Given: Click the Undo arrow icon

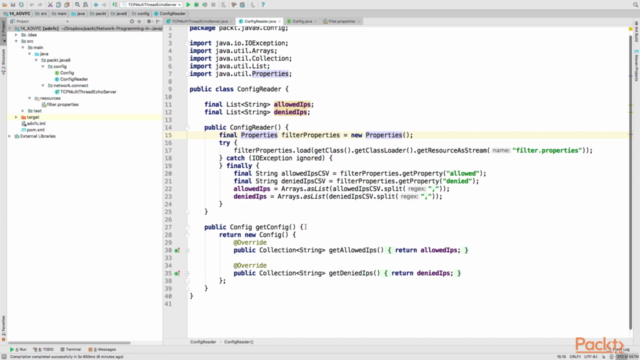Looking at the screenshot, I should pos(31,4).
